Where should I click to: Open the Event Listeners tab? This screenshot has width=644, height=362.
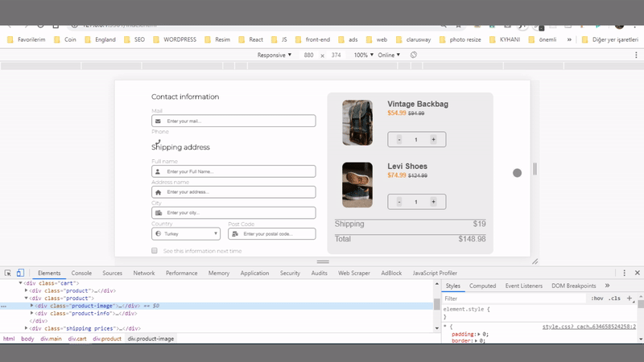[524, 286]
